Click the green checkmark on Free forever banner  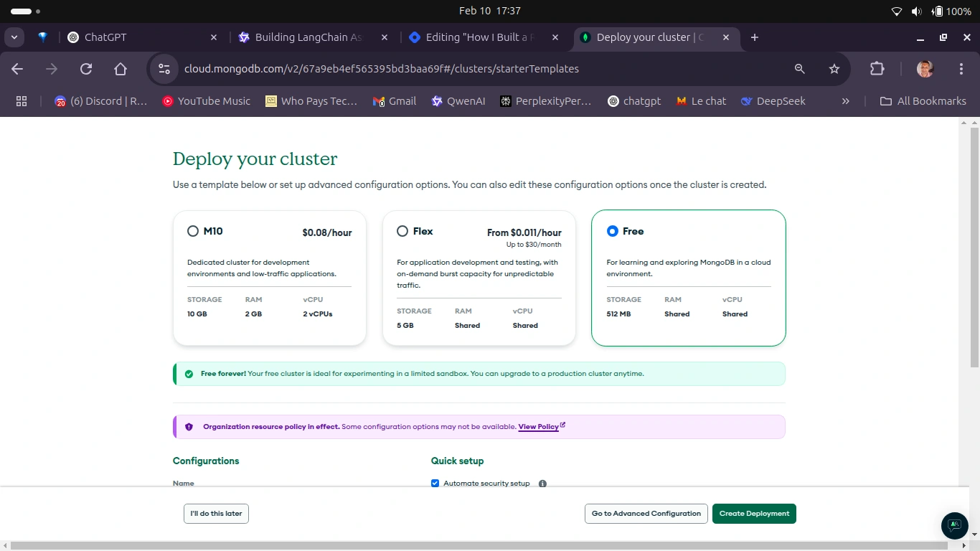tap(189, 373)
